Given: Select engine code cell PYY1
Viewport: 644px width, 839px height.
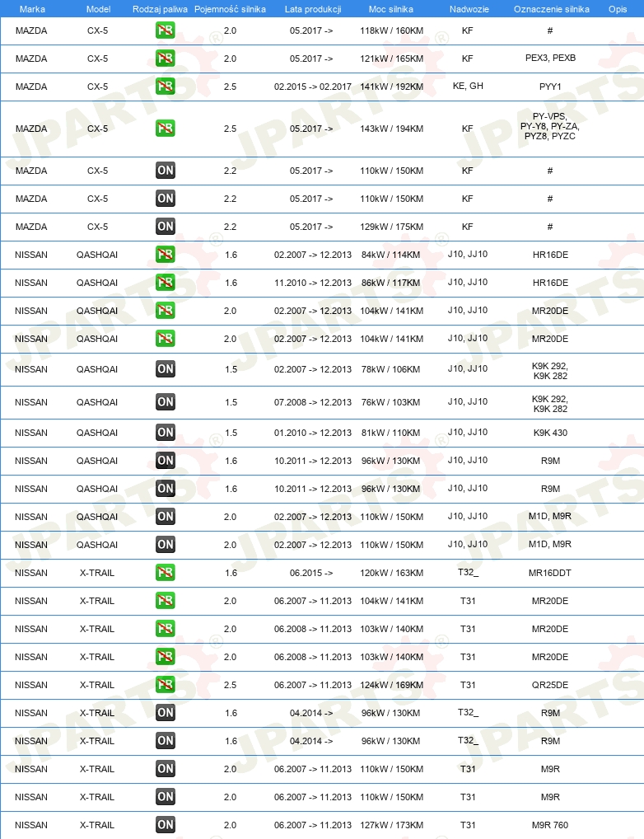Looking at the screenshot, I should [550, 87].
